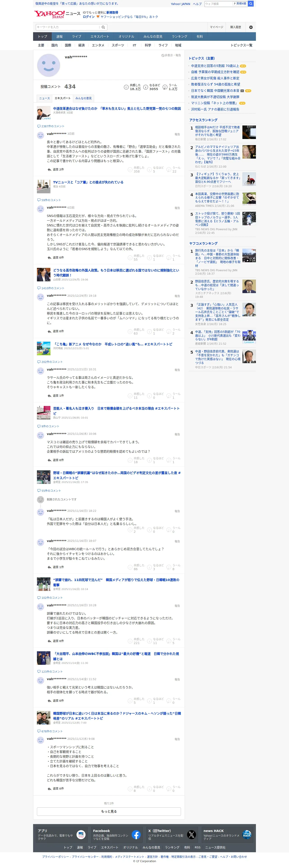Open the 国内 category menu item
Viewport: 289px width, 868px height.
pyautogui.click(x=54, y=46)
